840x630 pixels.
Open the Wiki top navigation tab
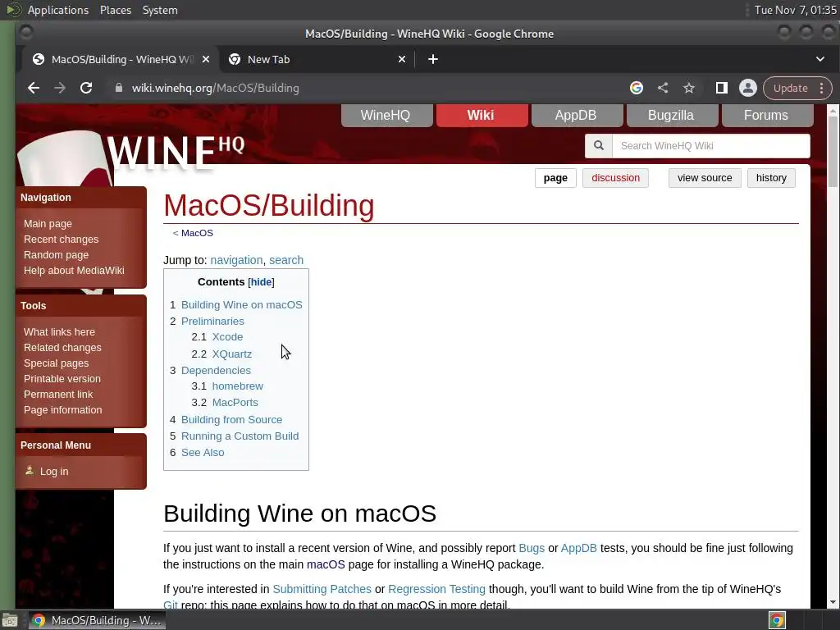481,115
